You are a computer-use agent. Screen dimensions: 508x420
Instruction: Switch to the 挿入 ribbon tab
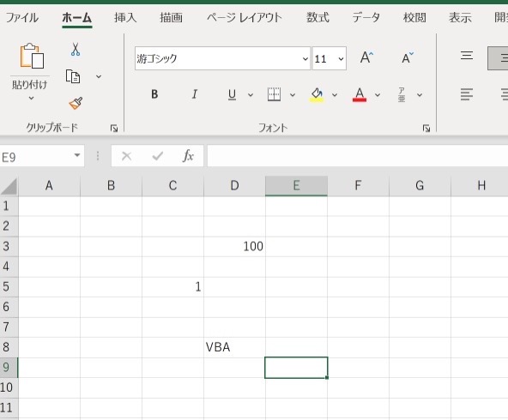(125, 17)
